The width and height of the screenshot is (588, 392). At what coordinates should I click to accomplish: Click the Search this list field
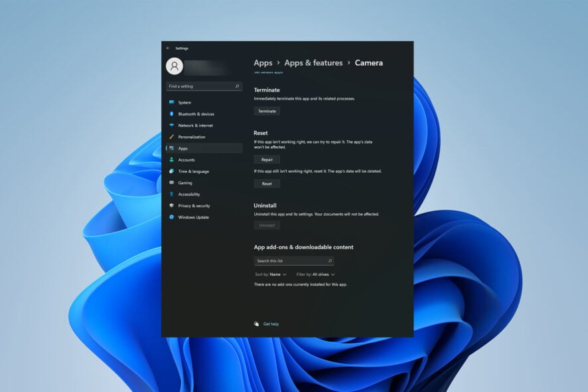point(294,260)
